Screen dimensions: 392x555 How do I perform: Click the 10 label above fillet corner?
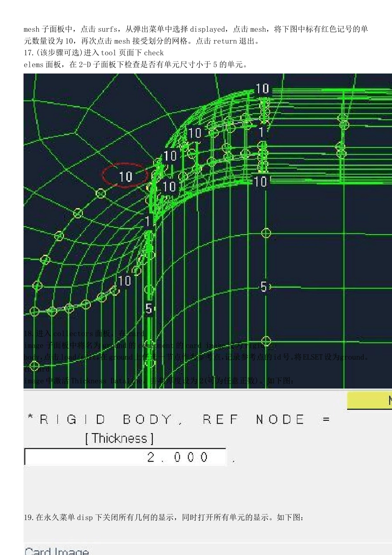pyautogui.click(x=170, y=156)
